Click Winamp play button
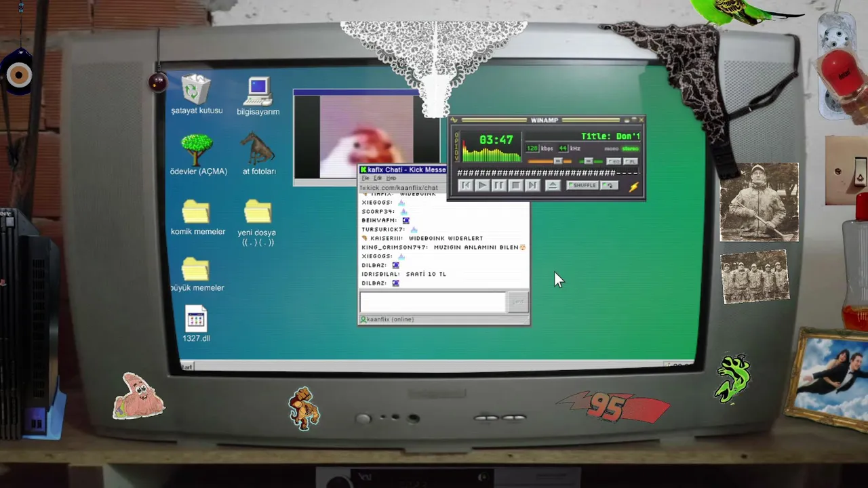 coord(482,185)
